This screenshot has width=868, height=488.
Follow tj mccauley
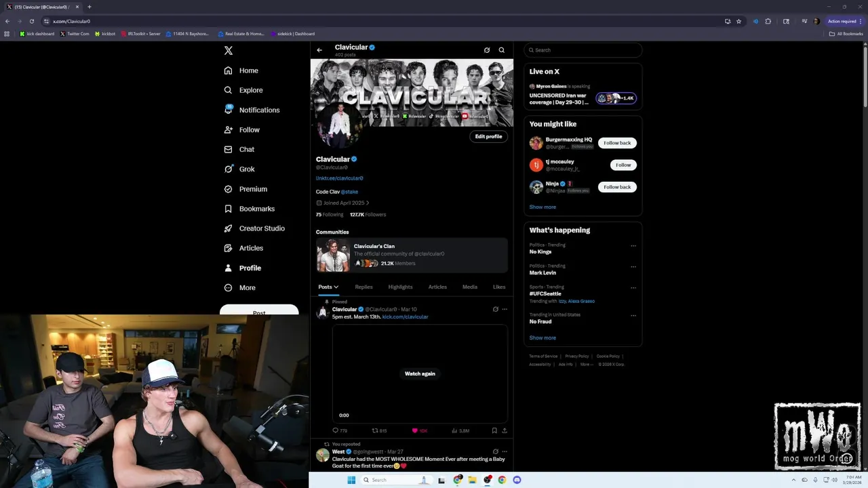[623, 165]
